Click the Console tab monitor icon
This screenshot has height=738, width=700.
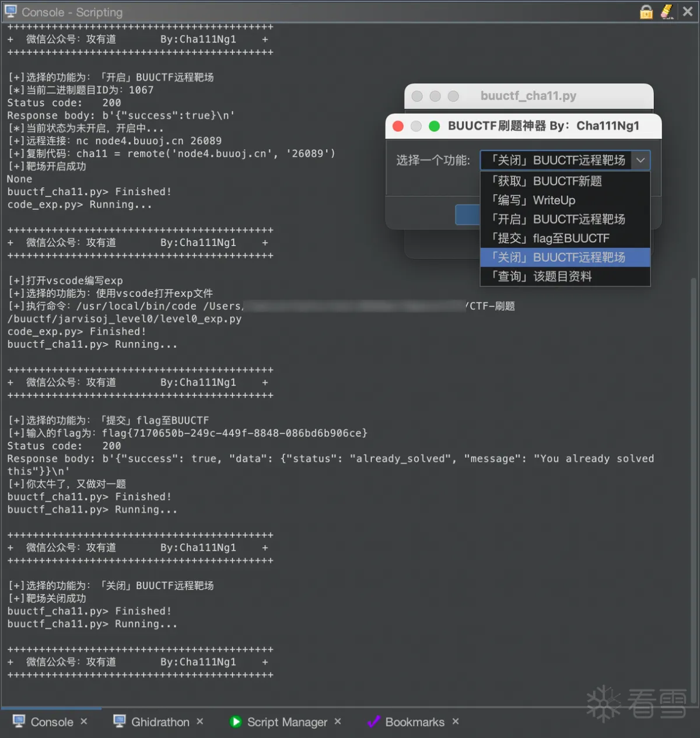pyautogui.click(x=19, y=721)
